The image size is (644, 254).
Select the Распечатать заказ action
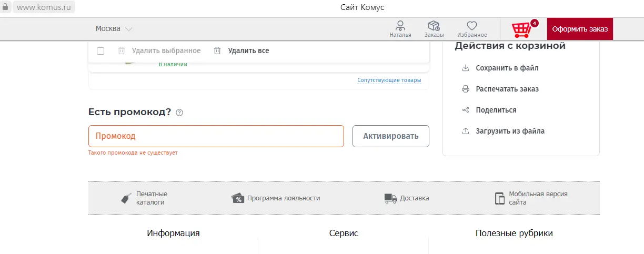507,89
